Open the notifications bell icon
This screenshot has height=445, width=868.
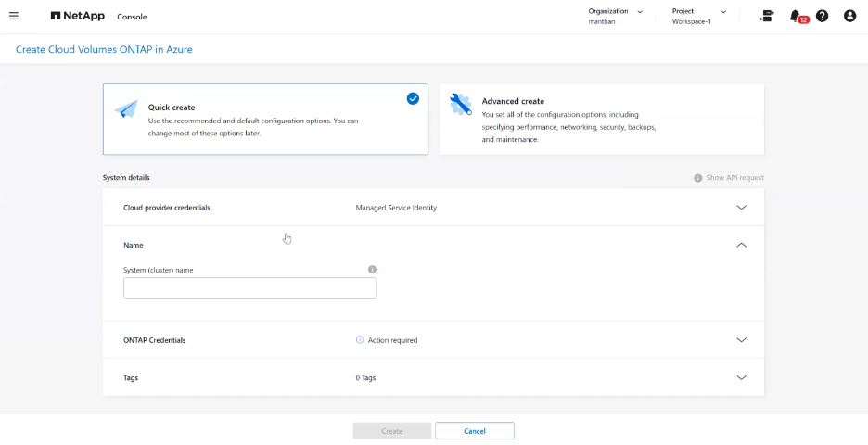[796, 16]
